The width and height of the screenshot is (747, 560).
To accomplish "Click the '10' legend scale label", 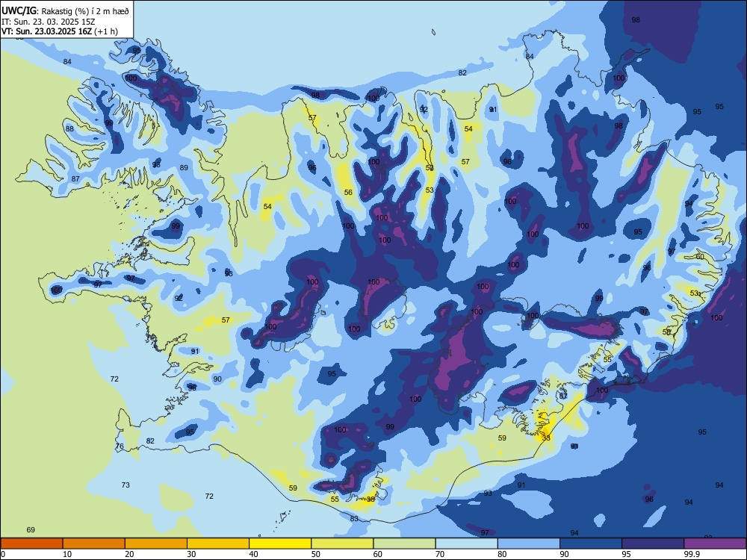I will (67, 554).
